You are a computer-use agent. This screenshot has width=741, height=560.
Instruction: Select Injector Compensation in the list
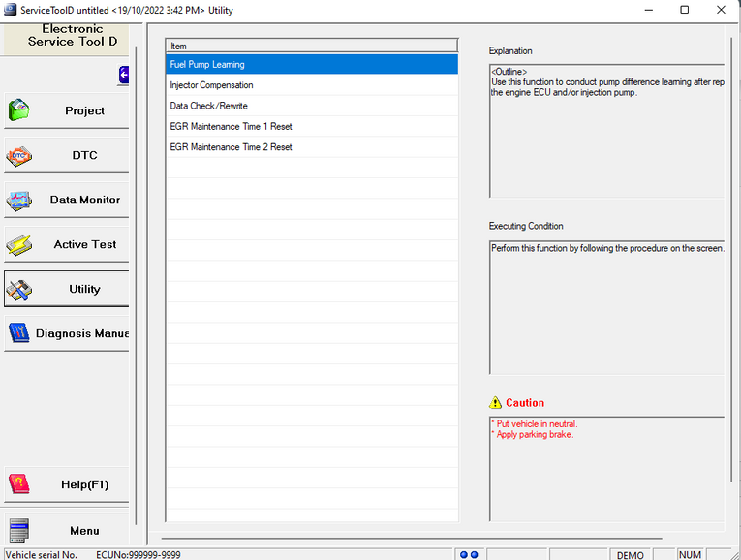(x=211, y=85)
